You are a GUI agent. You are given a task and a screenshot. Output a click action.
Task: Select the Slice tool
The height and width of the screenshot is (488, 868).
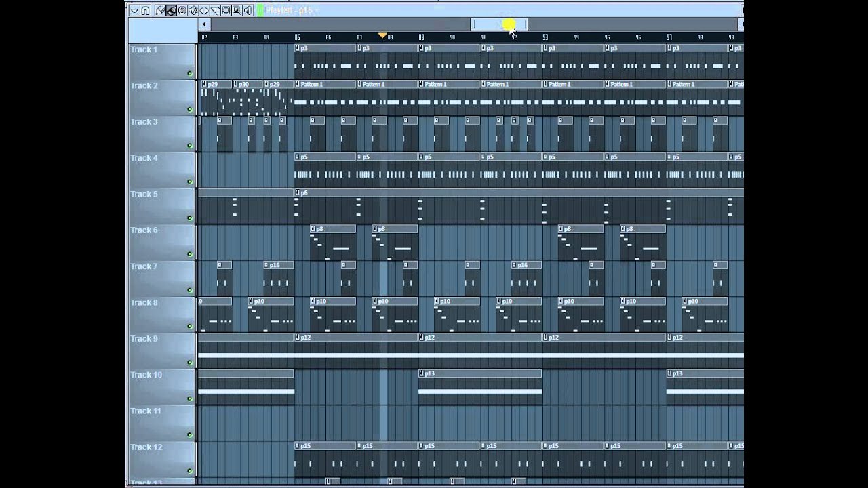(x=214, y=10)
